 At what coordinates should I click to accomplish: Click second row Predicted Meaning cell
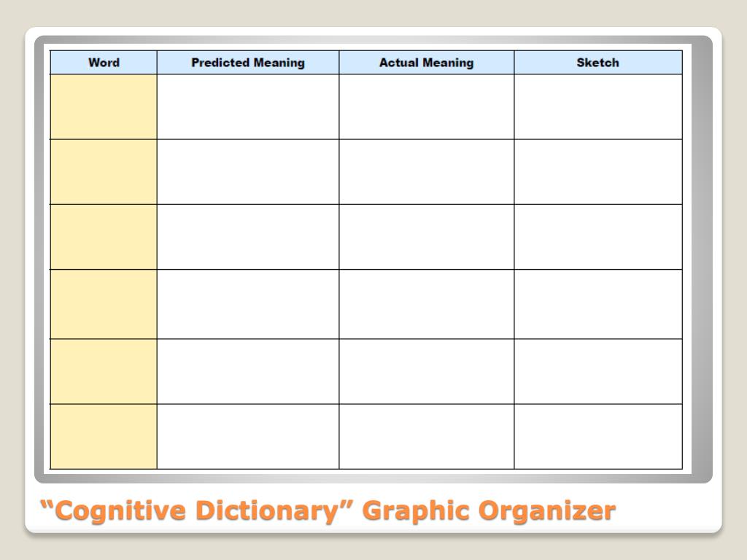[x=248, y=172]
